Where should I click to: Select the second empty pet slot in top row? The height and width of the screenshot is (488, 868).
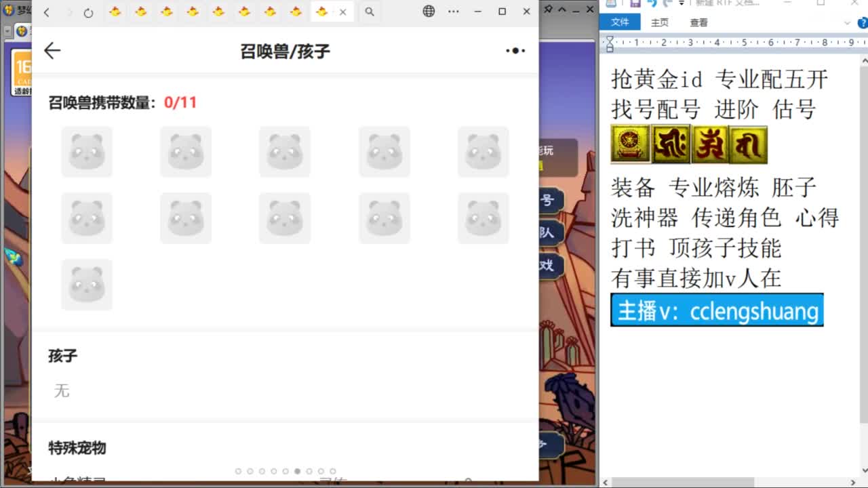(x=186, y=152)
